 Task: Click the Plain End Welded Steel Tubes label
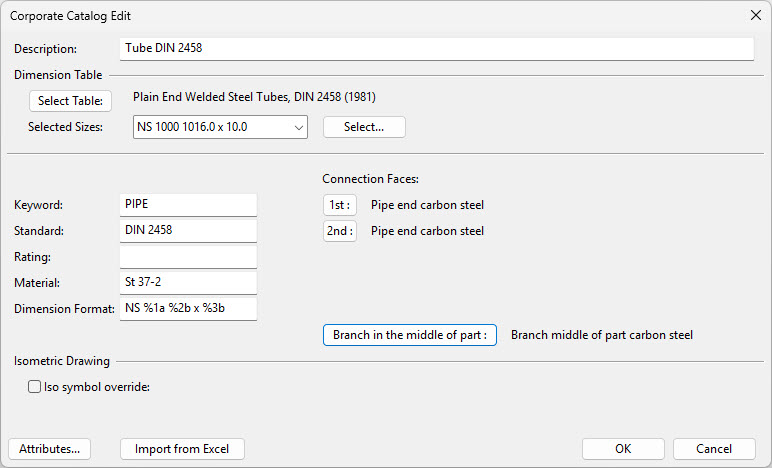[x=254, y=98]
